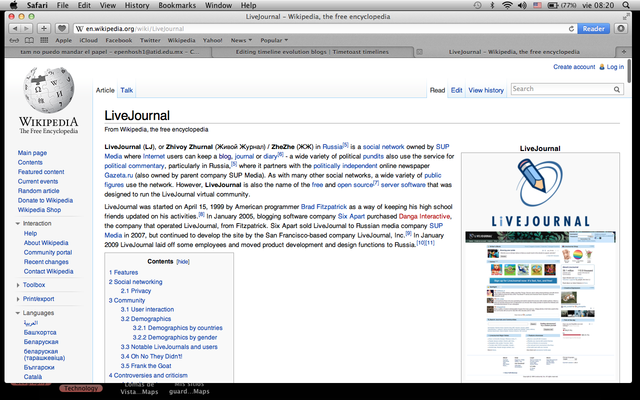Jump to 3.5 Frank the Goat
Viewport: 640px width, 400px height.
(146, 366)
